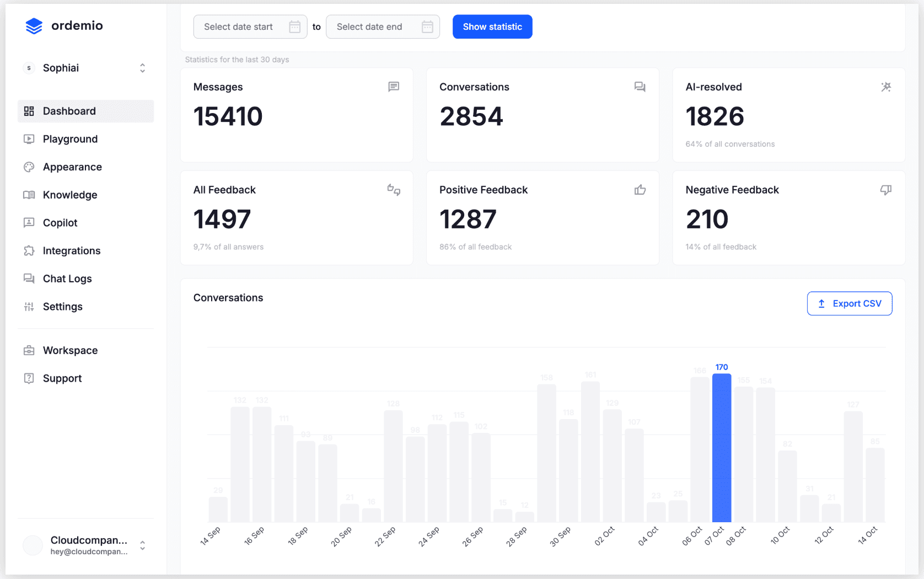Click the 07 Oct axis label
Screen dimensions: 924x579
click(x=715, y=536)
